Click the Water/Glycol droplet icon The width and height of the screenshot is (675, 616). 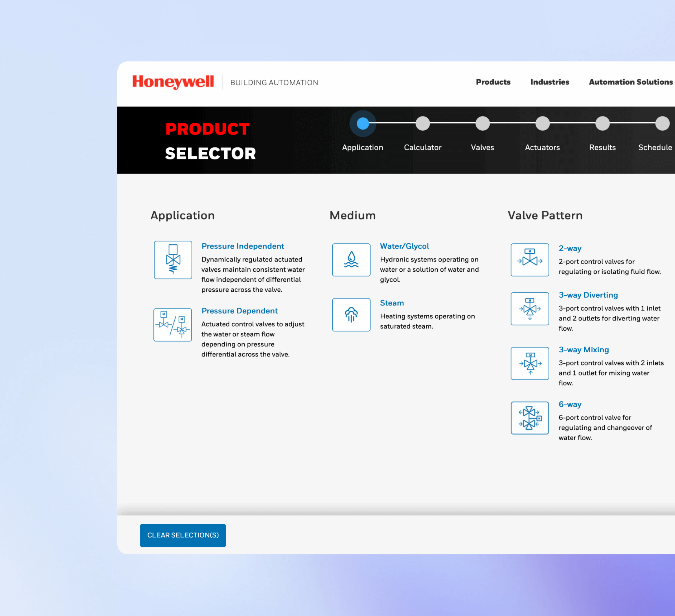[351, 260]
